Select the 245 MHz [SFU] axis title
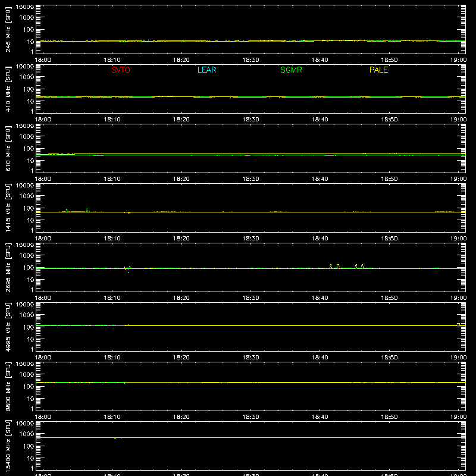 [8, 29]
